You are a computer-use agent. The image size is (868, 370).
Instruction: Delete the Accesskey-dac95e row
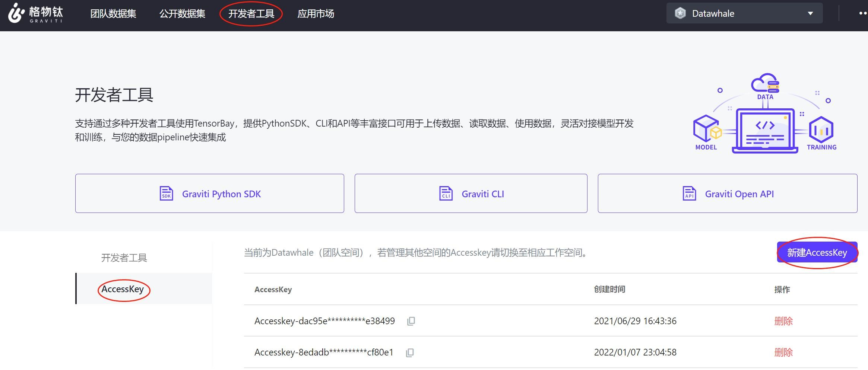click(783, 321)
